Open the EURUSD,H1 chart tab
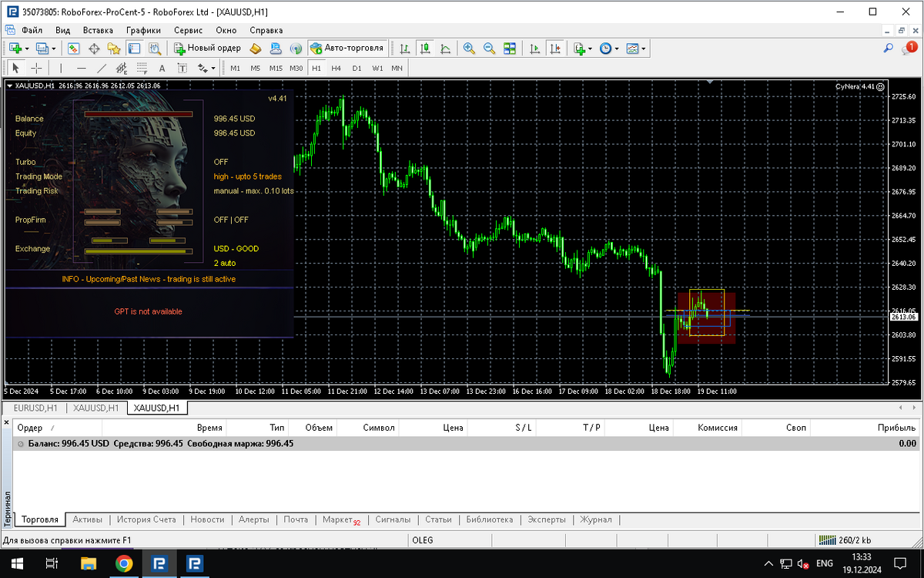This screenshot has width=924, height=578. pyautogui.click(x=35, y=408)
